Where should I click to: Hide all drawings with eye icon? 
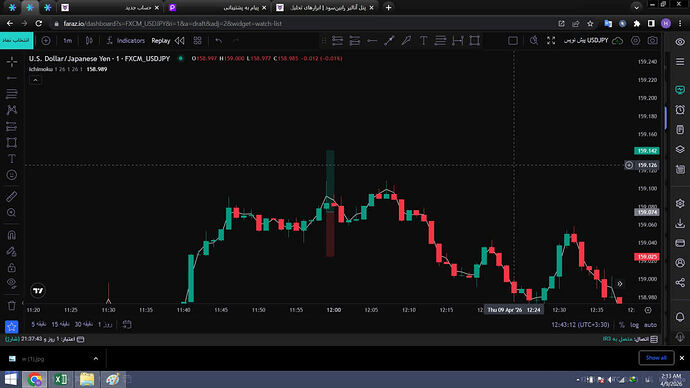(12, 283)
